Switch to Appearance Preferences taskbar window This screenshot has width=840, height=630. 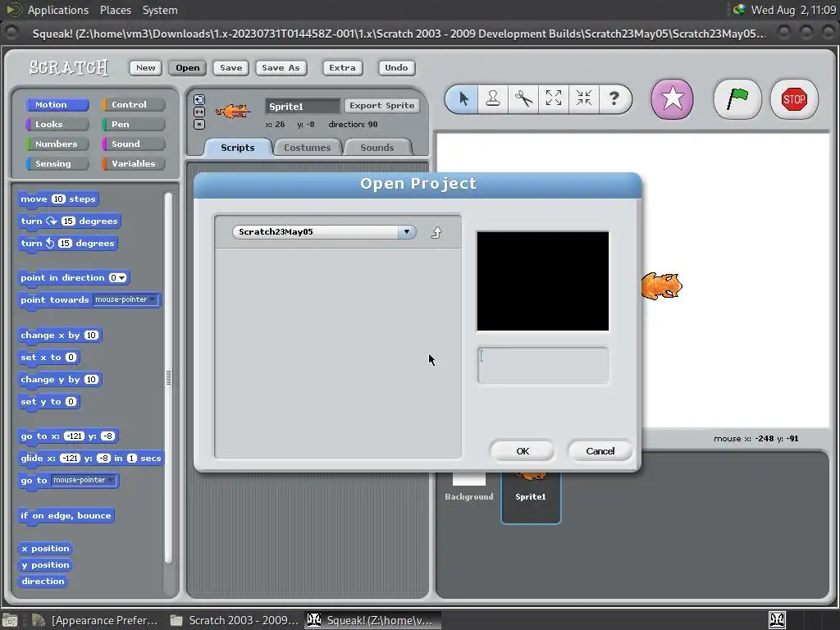tap(95, 620)
